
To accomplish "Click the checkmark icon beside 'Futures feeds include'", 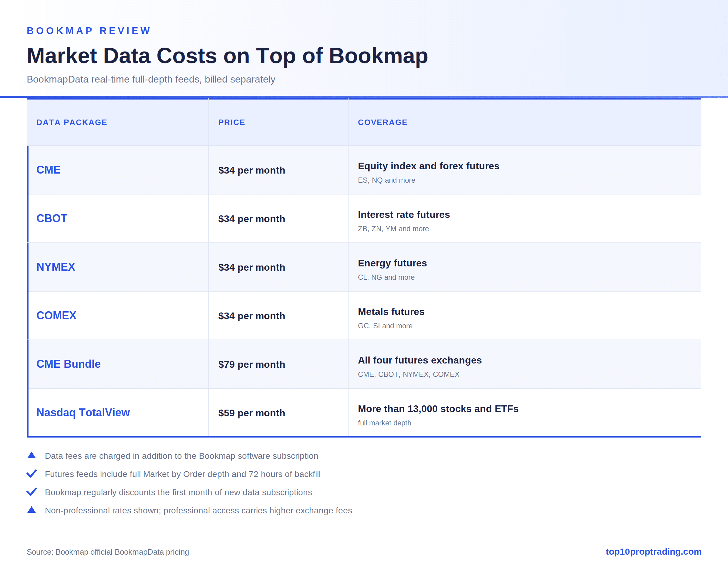I will click(x=31, y=474).
